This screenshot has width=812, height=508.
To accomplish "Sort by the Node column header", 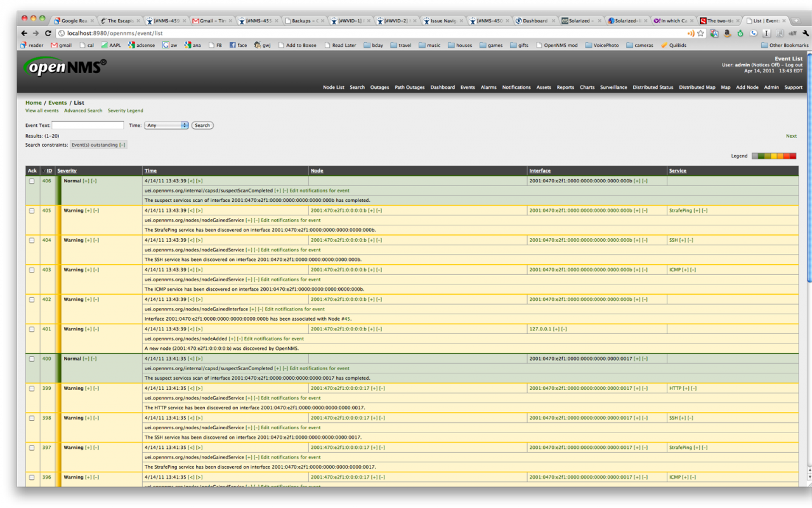I will [x=317, y=171].
